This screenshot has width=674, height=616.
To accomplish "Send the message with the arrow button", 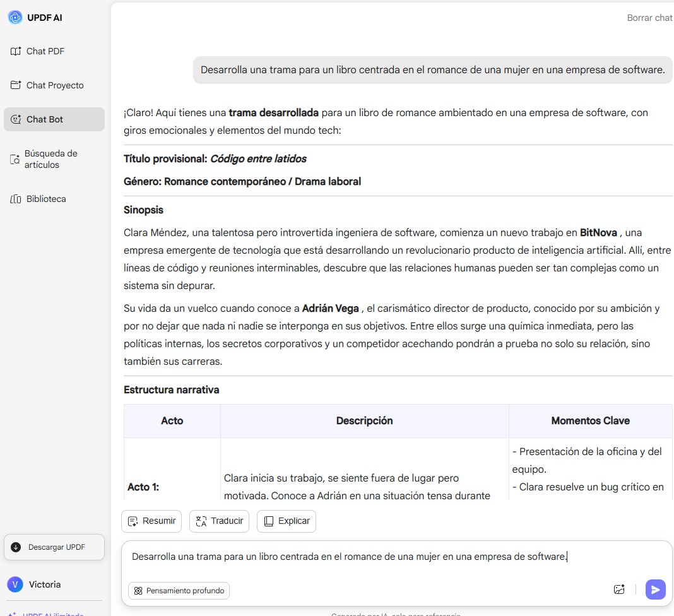I will click(656, 589).
